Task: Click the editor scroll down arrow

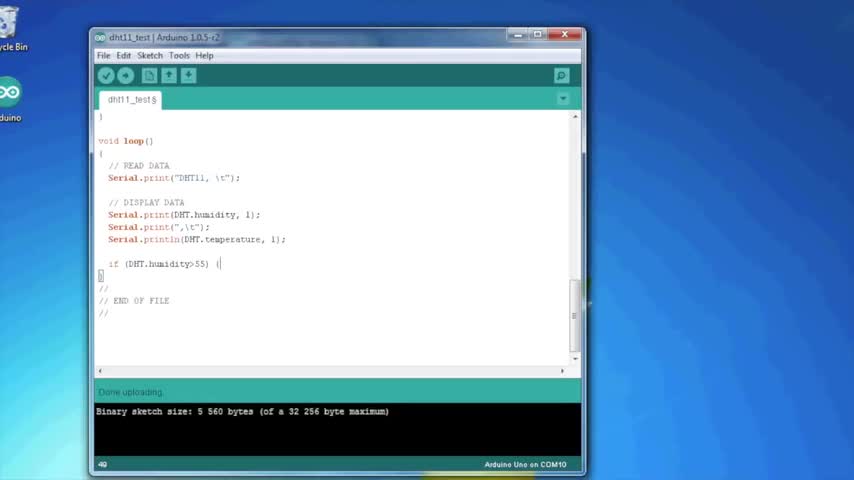Action: click(575, 359)
